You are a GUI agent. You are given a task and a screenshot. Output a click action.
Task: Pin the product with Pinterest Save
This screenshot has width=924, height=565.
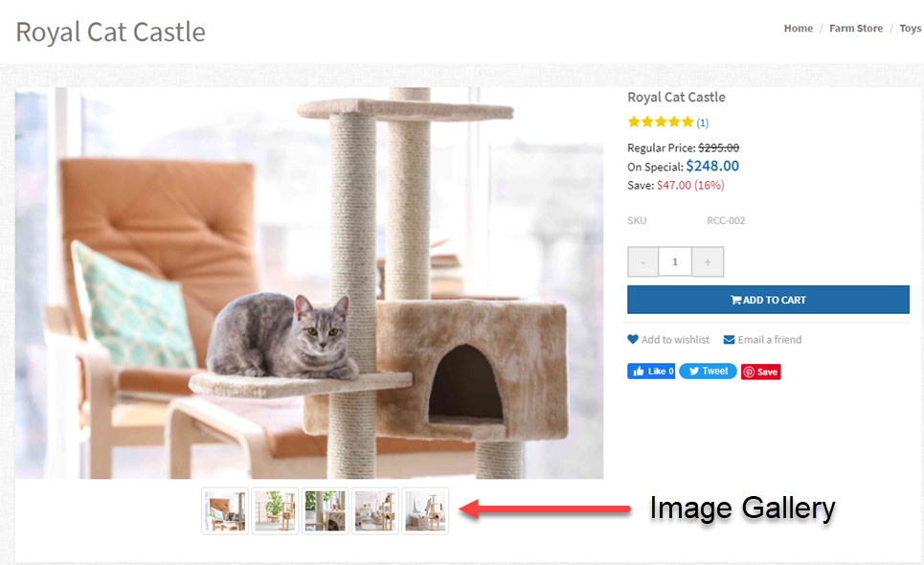click(x=761, y=372)
